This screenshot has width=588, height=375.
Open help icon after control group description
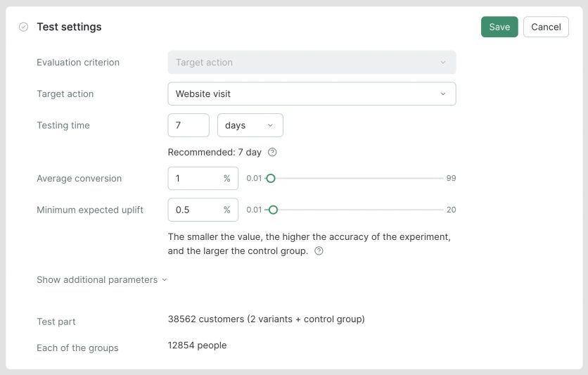(x=319, y=251)
